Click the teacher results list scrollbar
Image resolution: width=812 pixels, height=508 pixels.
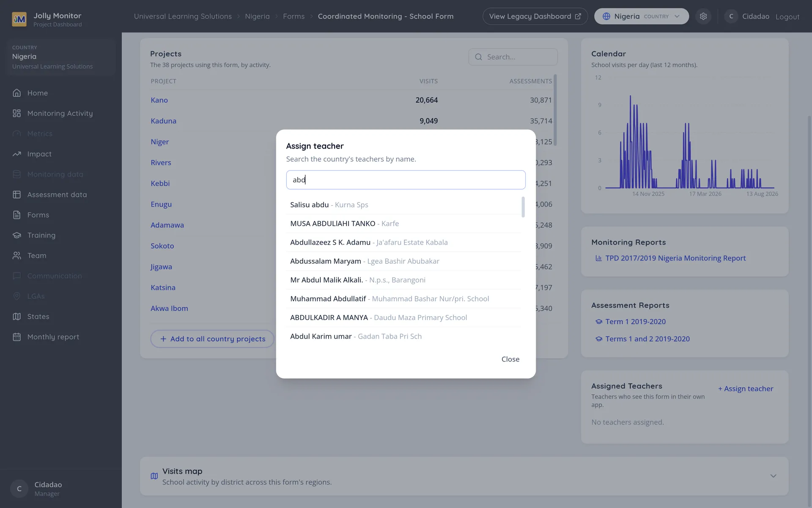pyautogui.click(x=523, y=207)
